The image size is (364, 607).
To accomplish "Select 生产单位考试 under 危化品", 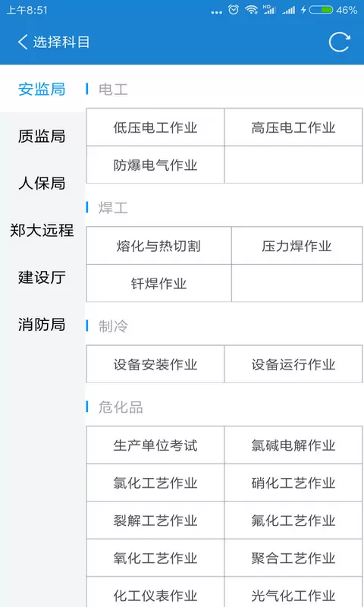I will 155,445.
